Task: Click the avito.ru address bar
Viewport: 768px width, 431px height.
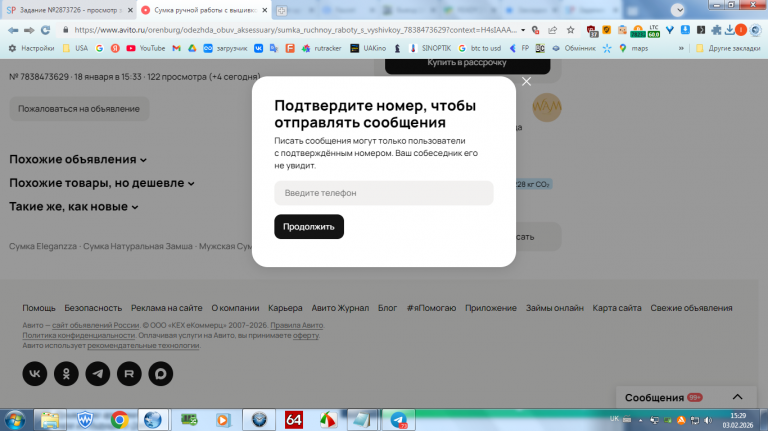Action: click(295, 30)
